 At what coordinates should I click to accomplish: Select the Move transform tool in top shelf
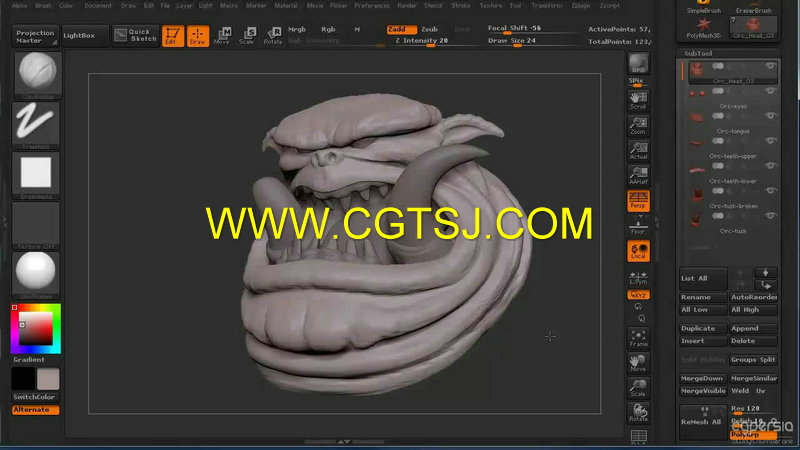pyautogui.click(x=222, y=36)
